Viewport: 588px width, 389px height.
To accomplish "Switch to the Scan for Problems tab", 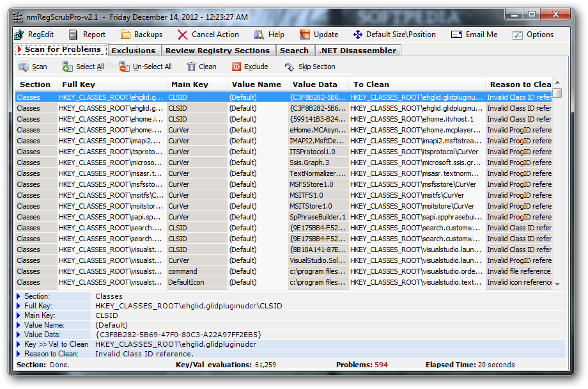I will point(60,49).
